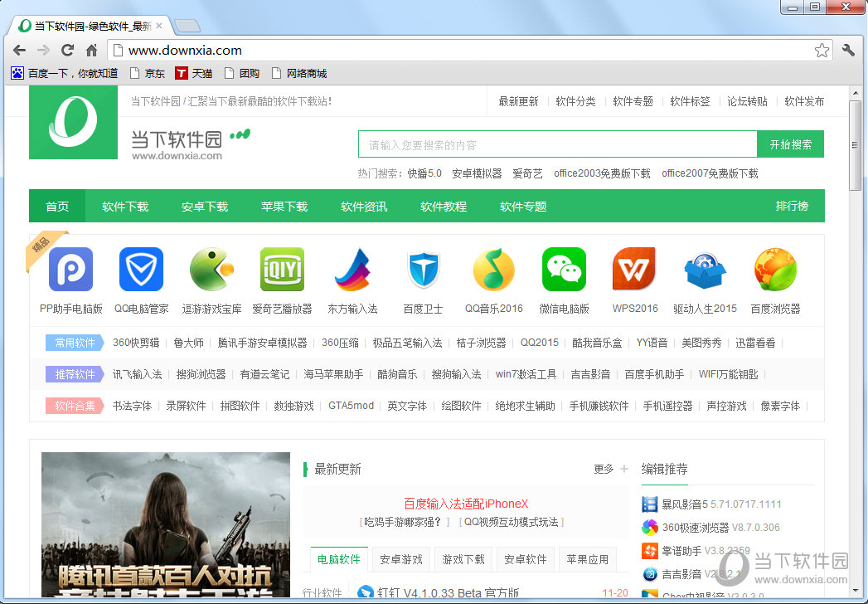Go back with the browser back arrow

[19, 51]
